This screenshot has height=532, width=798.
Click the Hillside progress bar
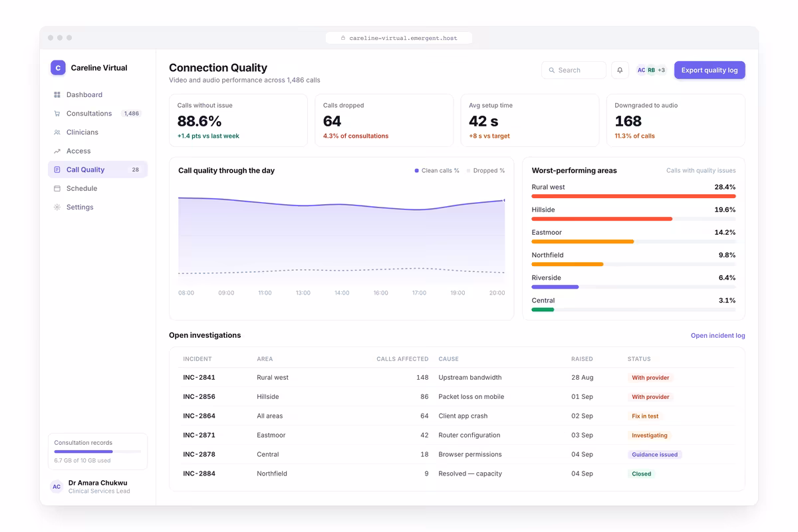634,219
